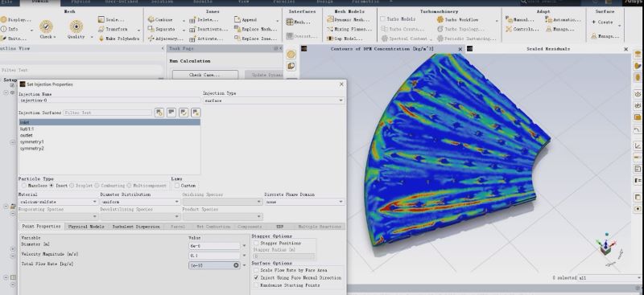Click the Append zones tool
The height and width of the screenshot is (295, 644).
pyautogui.click(x=246, y=19)
